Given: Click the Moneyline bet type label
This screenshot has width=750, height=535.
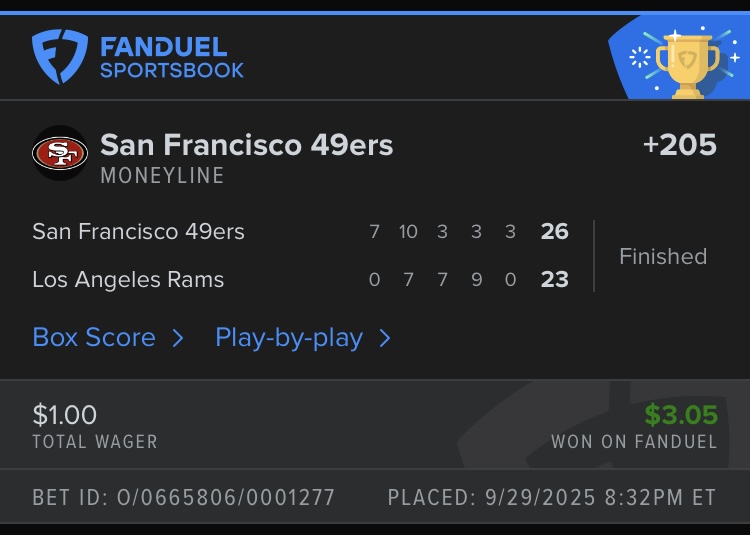Looking at the screenshot, I should [162, 176].
